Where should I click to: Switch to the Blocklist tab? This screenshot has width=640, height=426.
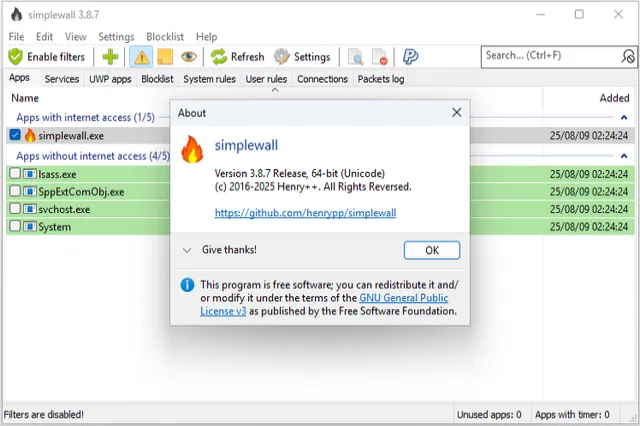pyautogui.click(x=157, y=79)
